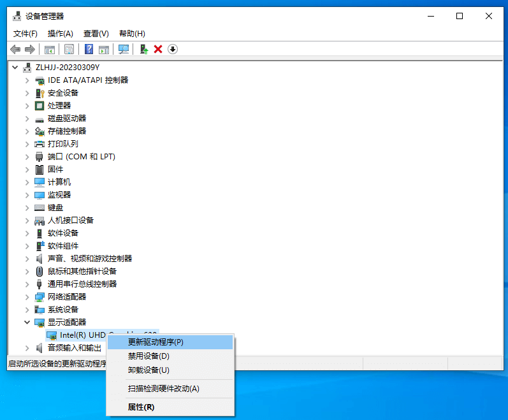Click the red X uninstall device icon
The width and height of the screenshot is (508, 420).
tap(158, 49)
